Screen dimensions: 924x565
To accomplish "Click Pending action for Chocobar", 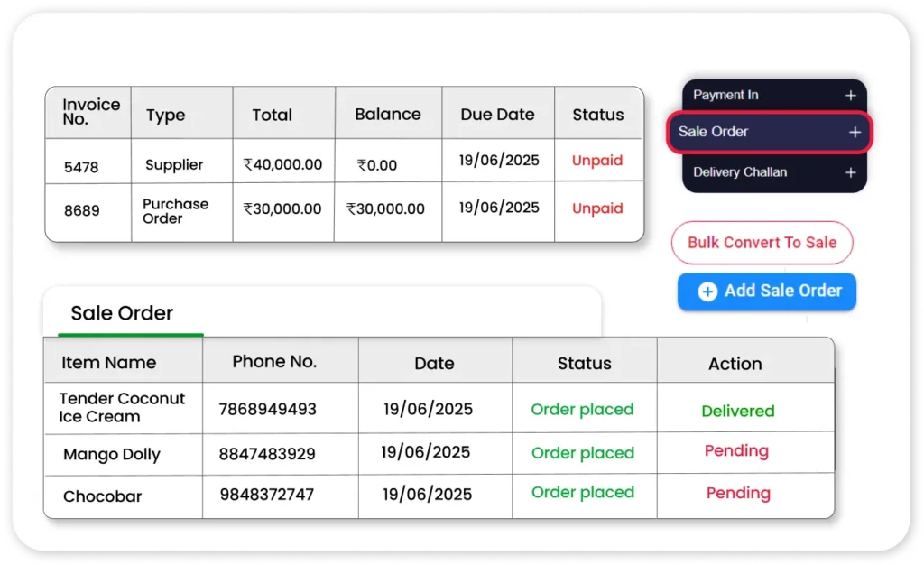I will 737,494.
